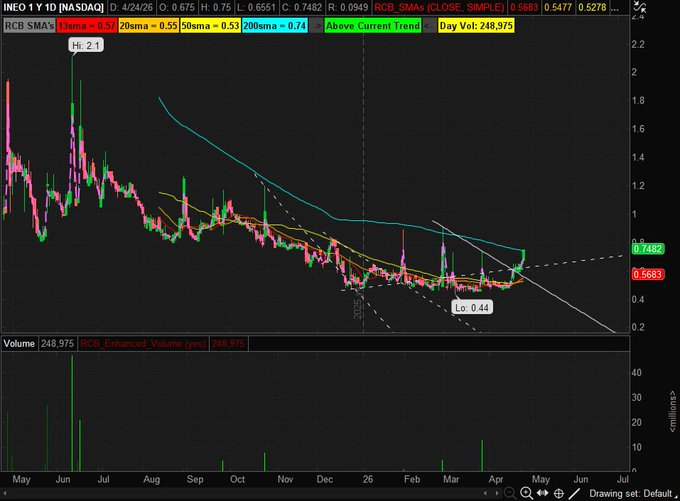Screen dimensions: 680x501
Task: Click the RCB_Enhanced_Volume (yes) label
Action: pyautogui.click(x=143, y=344)
